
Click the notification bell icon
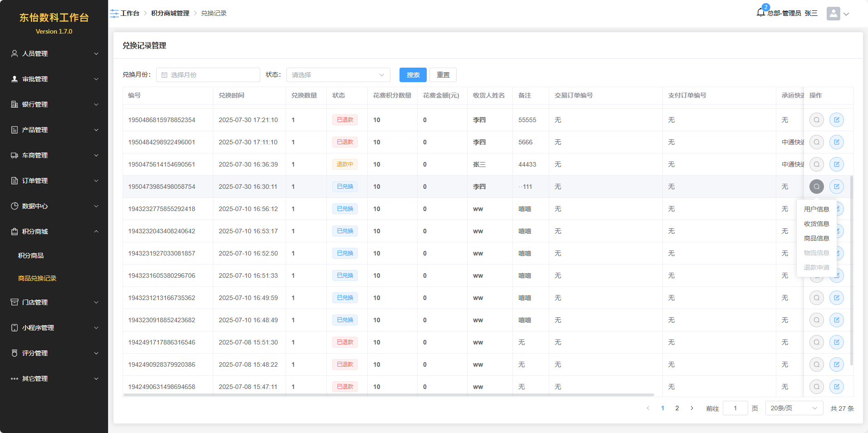[761, 13]
